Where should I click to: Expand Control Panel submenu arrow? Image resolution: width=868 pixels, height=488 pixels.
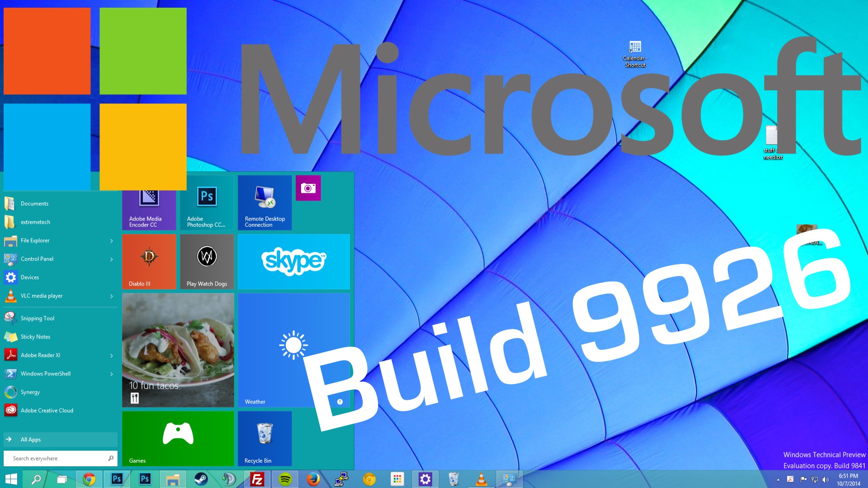click(x=112, y=259)
